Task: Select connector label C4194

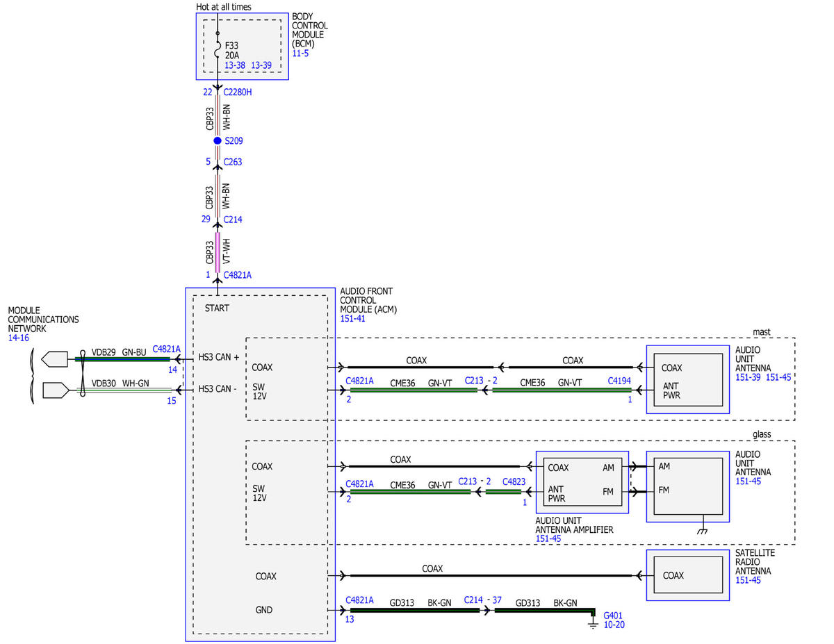Action: tap(619, 381)
